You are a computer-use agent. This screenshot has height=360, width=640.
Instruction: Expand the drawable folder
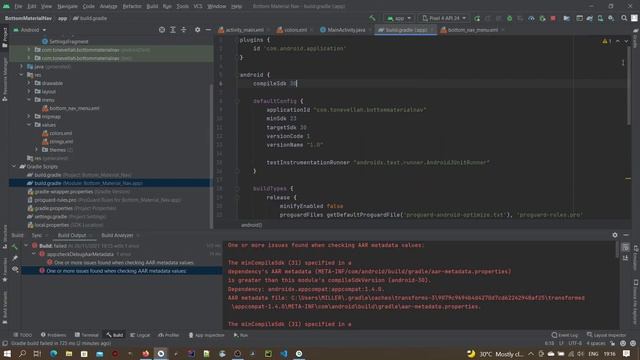click(x=29, y=83)
